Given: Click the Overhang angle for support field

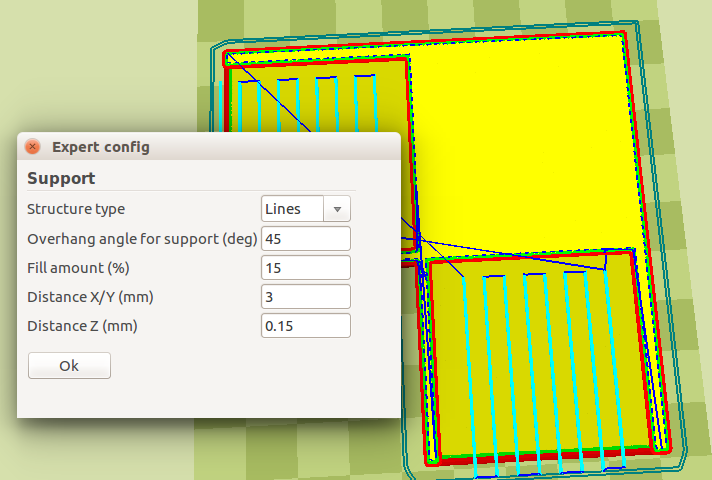Looking at the screenshot, I should point(306,238).
